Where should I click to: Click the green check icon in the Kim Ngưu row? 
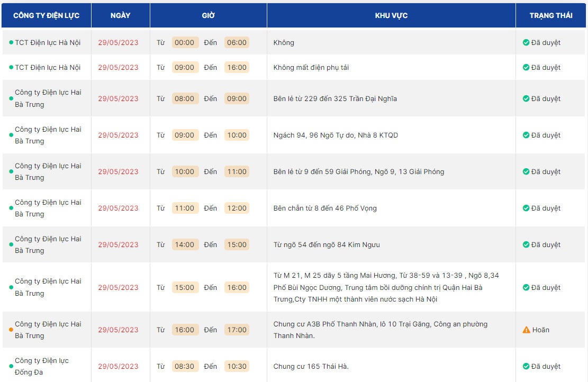click(x=526, y=244)
